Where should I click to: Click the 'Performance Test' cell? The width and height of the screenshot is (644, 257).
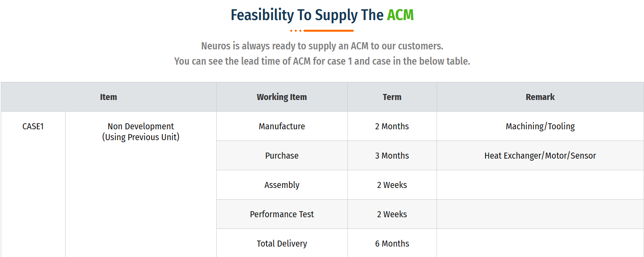point(282,214)
